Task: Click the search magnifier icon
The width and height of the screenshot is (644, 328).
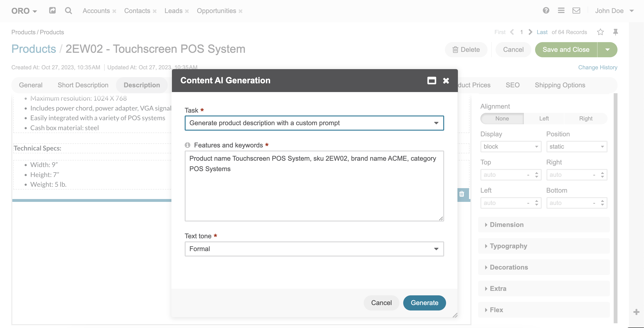Action: pos(68,10)
